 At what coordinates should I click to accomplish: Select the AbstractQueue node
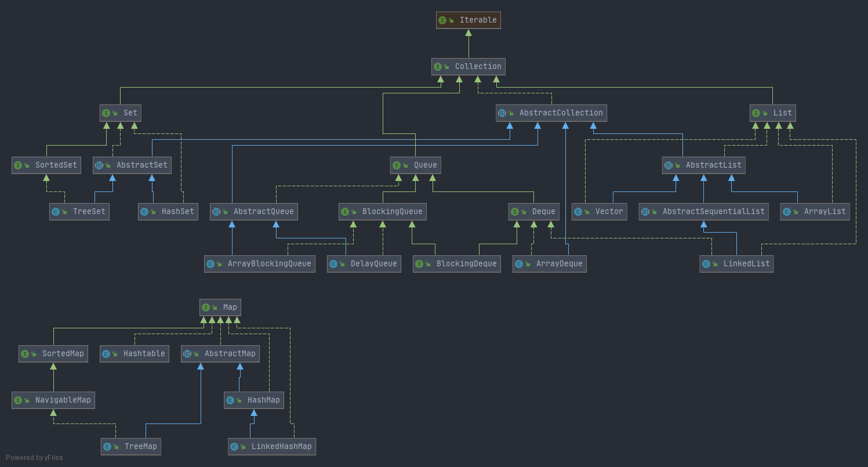[254, 212]
